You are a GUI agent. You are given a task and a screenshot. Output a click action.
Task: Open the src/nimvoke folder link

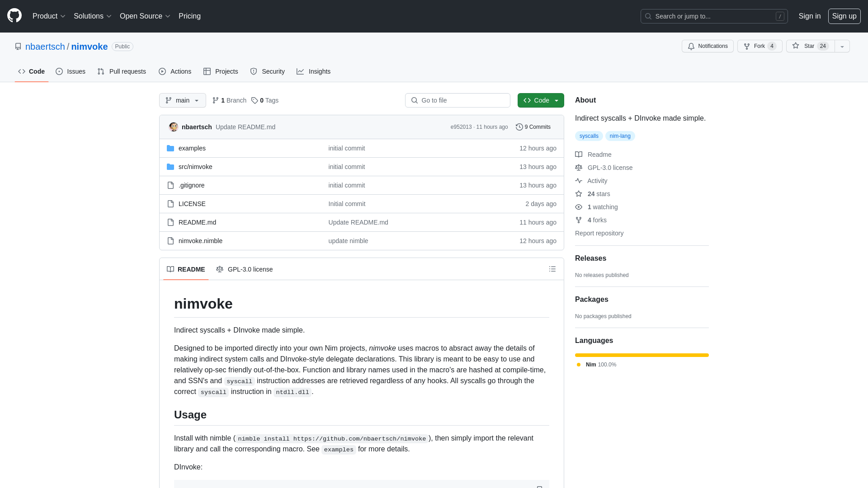[195, 167]
